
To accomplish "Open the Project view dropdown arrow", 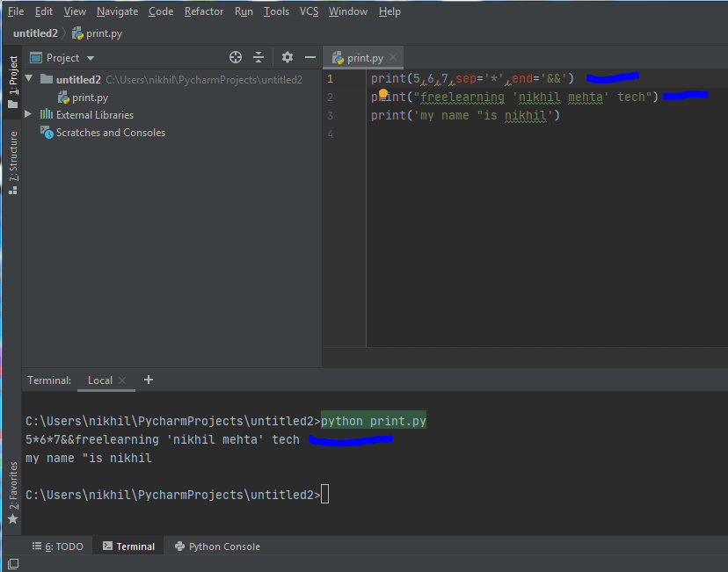I will (91, 58).
